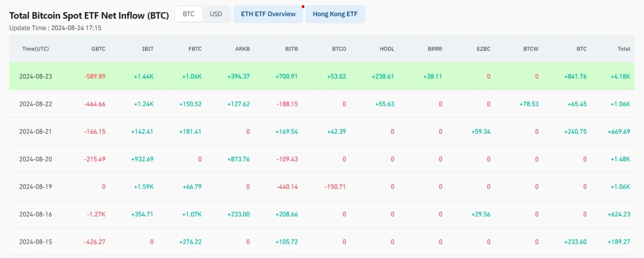The image size is (644, 258).
Task: Select the BTC unit toggle option
Action: pyautogui.click(x=189, y=14)
